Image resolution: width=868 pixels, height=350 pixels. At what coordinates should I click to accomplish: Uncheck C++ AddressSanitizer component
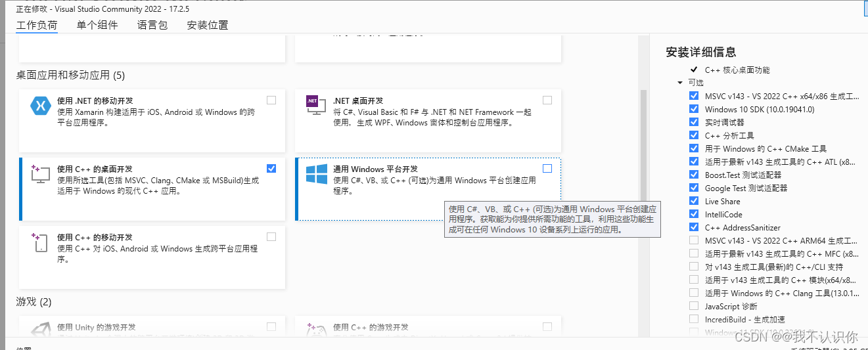(694, 227)
